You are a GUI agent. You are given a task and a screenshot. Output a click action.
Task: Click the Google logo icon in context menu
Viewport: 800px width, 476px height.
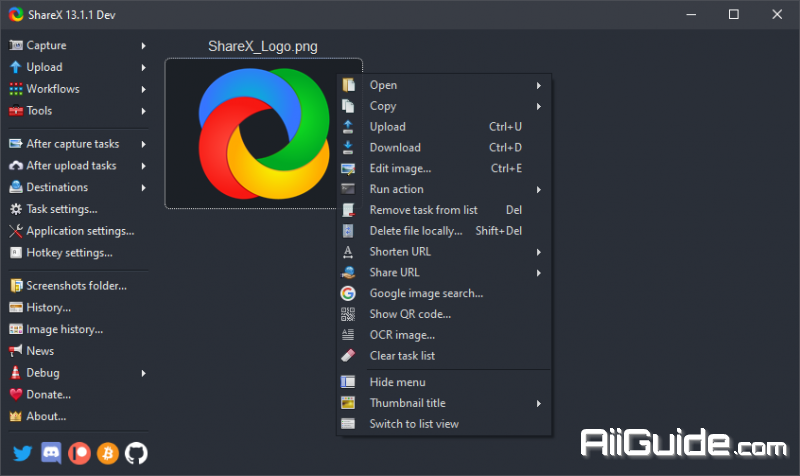pos(348,293)
